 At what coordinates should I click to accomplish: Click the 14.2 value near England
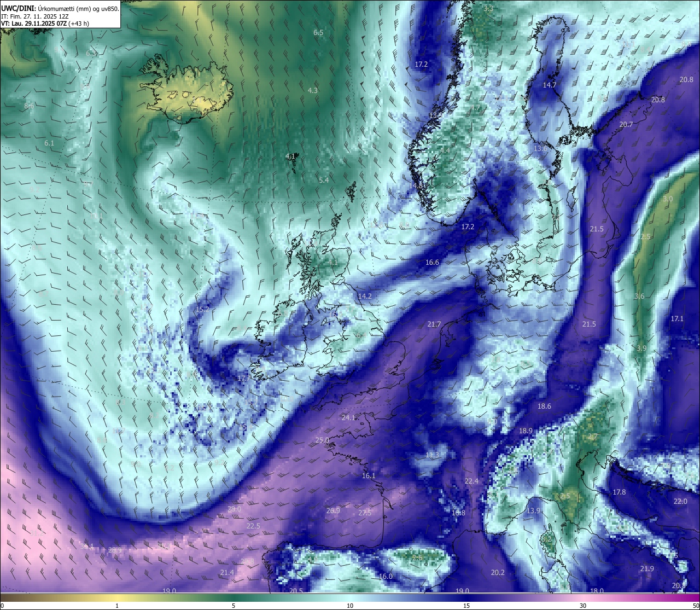[x=365, y=296]
